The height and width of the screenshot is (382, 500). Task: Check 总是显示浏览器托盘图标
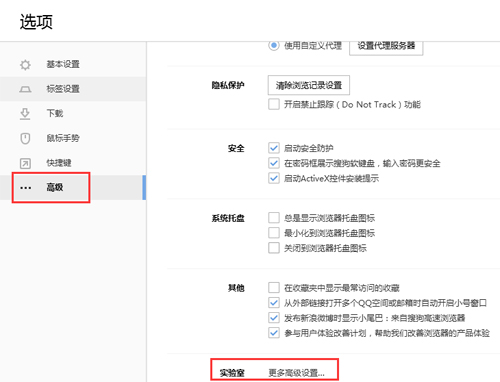[x=274, y=218]
